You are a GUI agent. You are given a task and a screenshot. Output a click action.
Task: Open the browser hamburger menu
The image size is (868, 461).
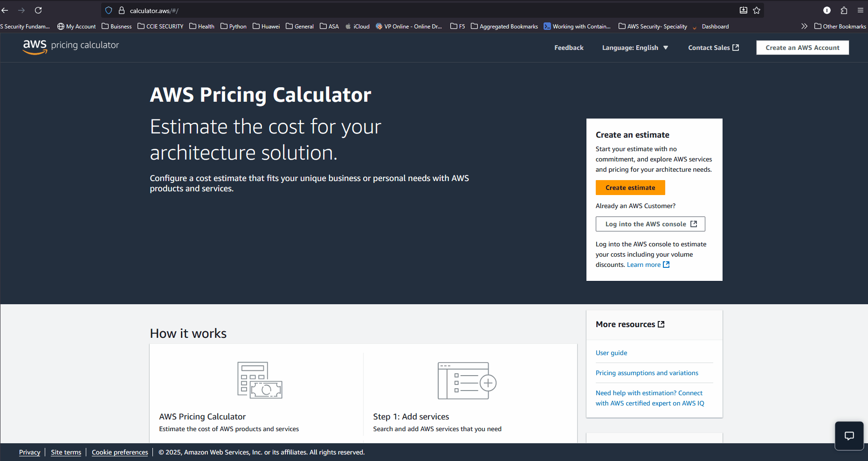861,10
